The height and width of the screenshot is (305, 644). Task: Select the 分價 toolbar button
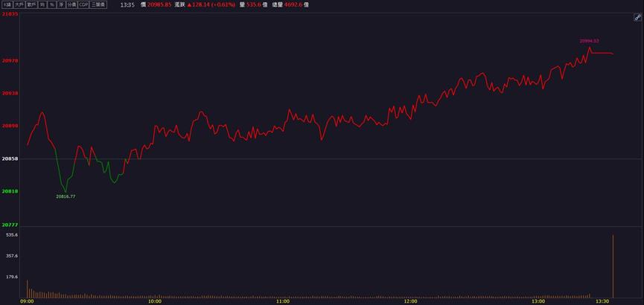pyautogui.click(x=72, y=4)
